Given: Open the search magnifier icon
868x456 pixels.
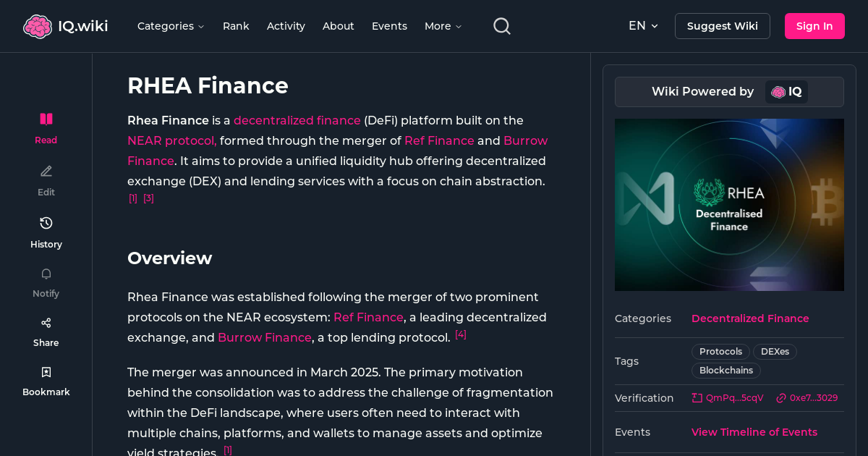Looking at the screenshot, I should pos(501,25).
